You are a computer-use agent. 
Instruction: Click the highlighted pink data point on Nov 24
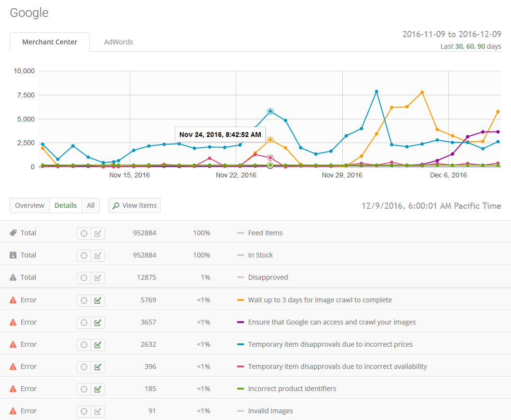click(x=270, y=158)
